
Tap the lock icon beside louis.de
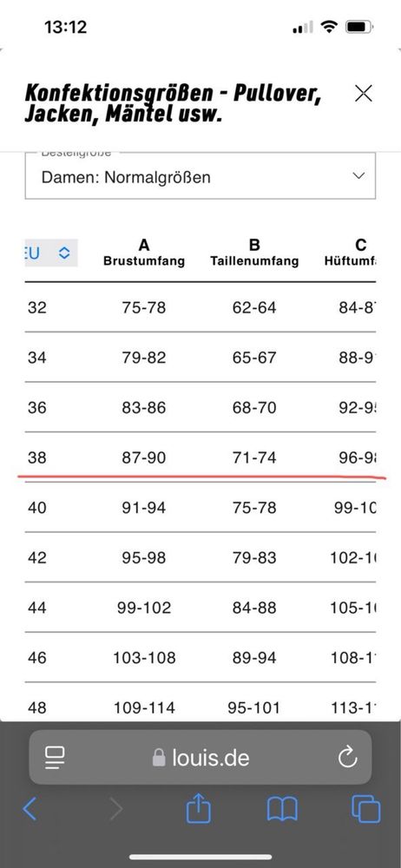pyautogui.click(x=159, y=757)
